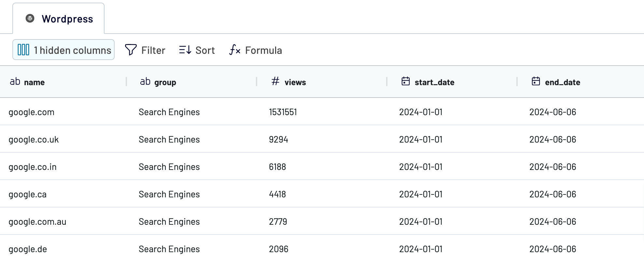644x259 pixels.
Task: Select the views column header
Action: [322, 82]
